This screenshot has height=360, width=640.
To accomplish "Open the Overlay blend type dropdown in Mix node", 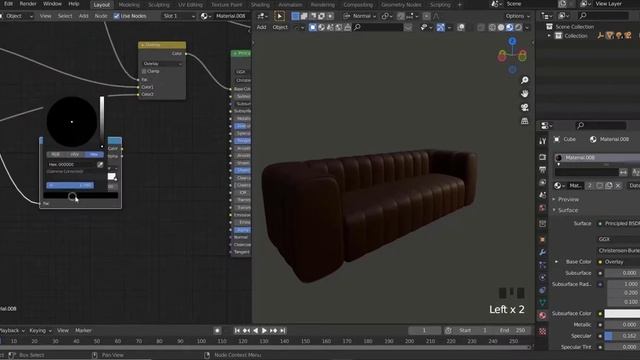I will 162,64.
